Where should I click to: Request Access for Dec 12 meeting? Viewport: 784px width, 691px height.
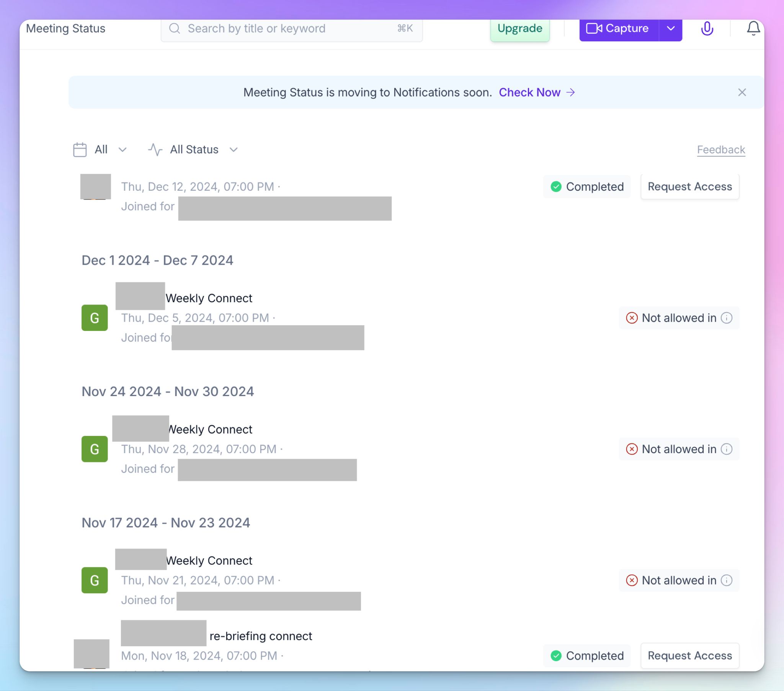click(x=690, y=187)
